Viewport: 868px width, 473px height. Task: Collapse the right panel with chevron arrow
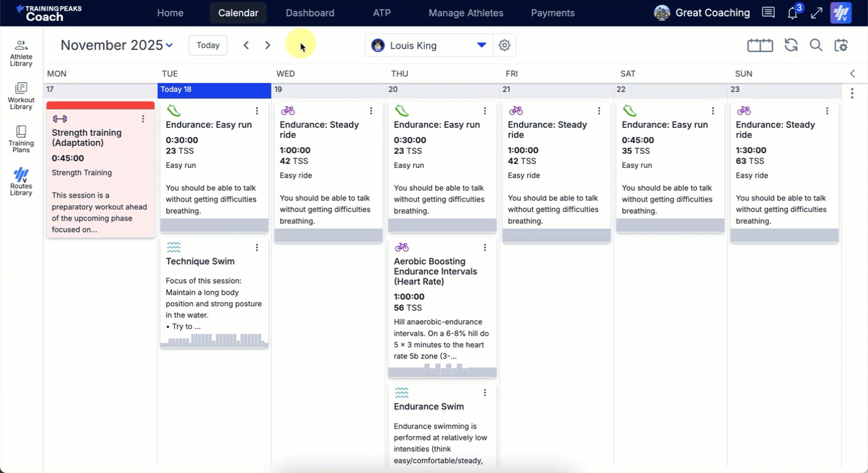(853, 74)
